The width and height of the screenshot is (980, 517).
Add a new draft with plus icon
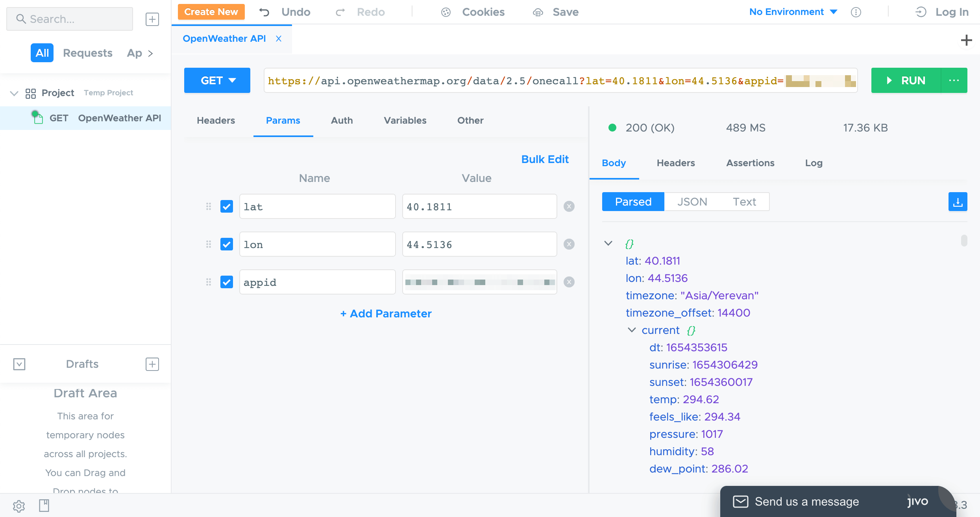tap(152, 364)
